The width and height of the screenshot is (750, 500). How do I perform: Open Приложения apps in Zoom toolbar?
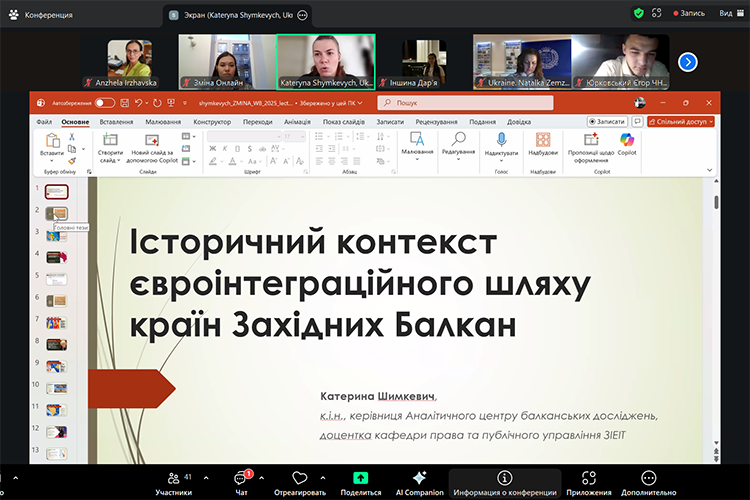coord(589,481)
